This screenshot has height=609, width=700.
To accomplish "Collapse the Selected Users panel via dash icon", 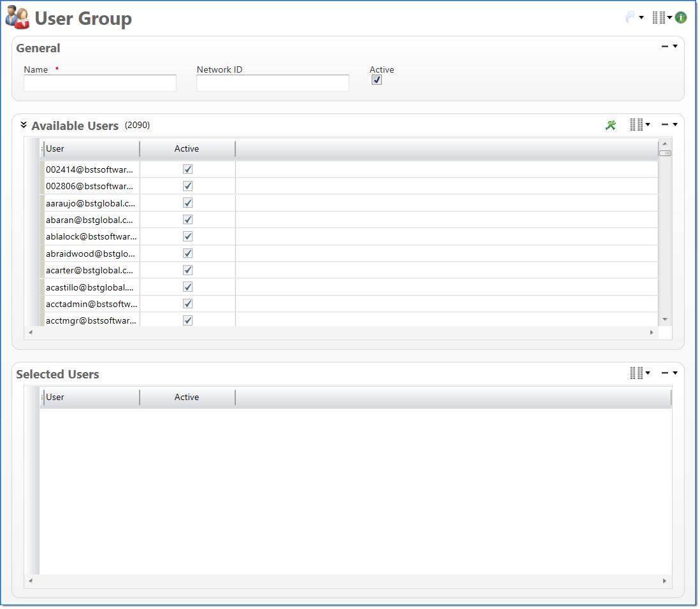I will coord(665,373).
